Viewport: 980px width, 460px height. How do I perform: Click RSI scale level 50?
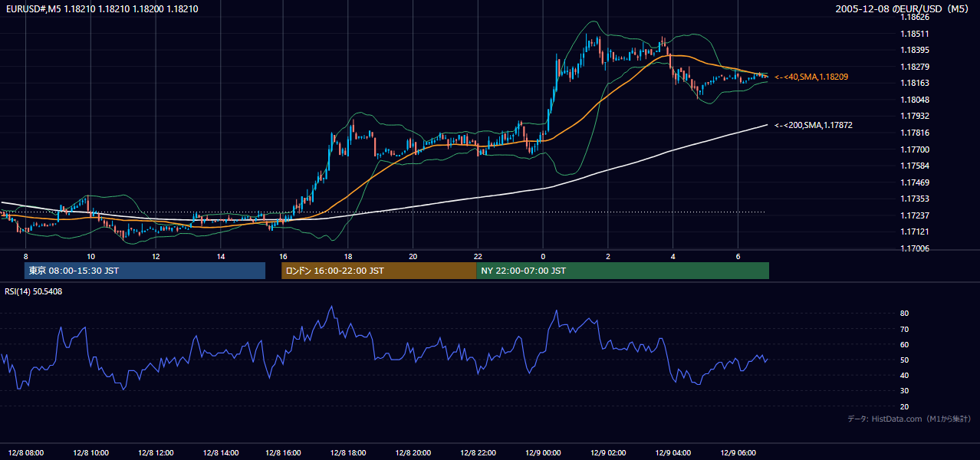coord(905,360)
